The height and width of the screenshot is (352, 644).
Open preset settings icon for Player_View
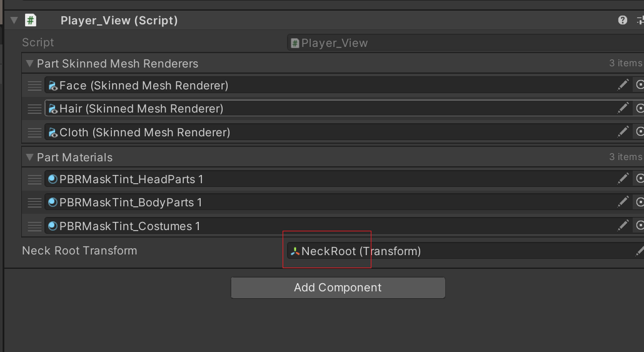pyautogui.click(x=640, y=20)
